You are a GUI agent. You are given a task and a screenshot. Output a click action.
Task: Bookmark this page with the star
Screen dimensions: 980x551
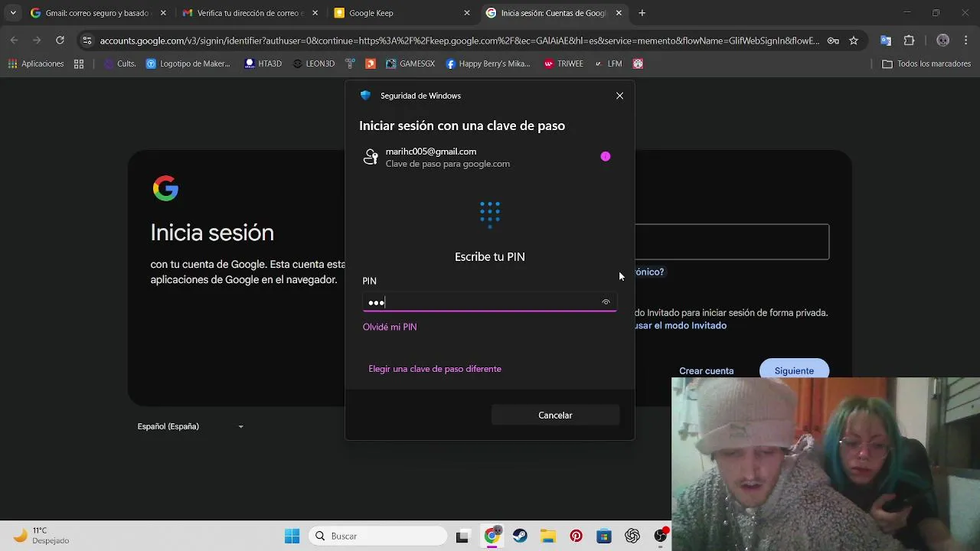tap(854, 41)
